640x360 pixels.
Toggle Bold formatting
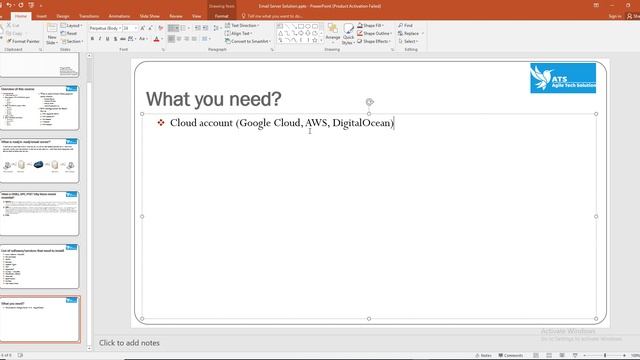tap(92, 39)
